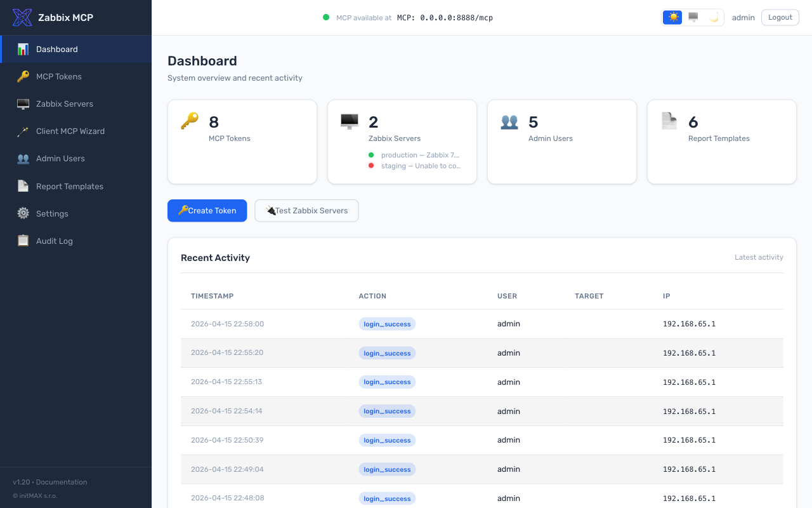Open the Documentation link in footer
The width and height of the screenshot is (812, 508).
pos(62,482)
